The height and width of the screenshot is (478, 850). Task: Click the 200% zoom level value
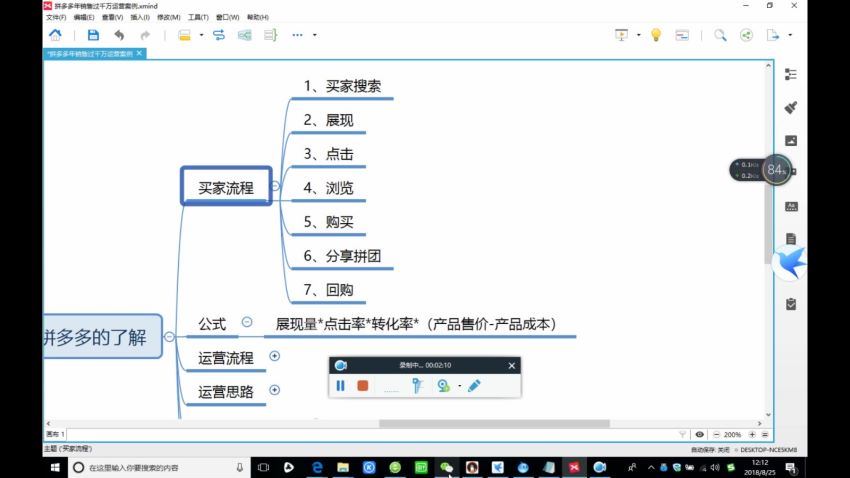coord(732,435)
